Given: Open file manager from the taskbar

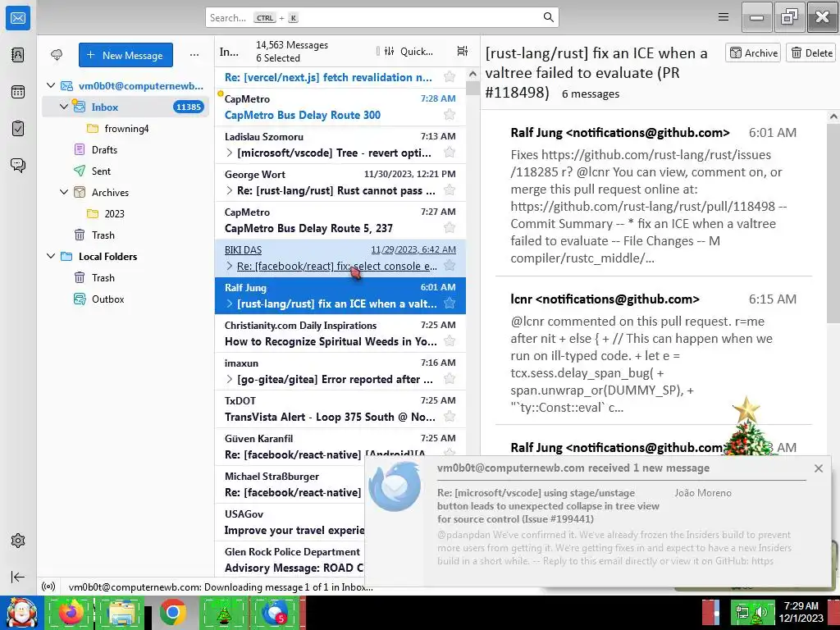Looking at the screenshot, I should pyautogui.click(x=121, y=612).
